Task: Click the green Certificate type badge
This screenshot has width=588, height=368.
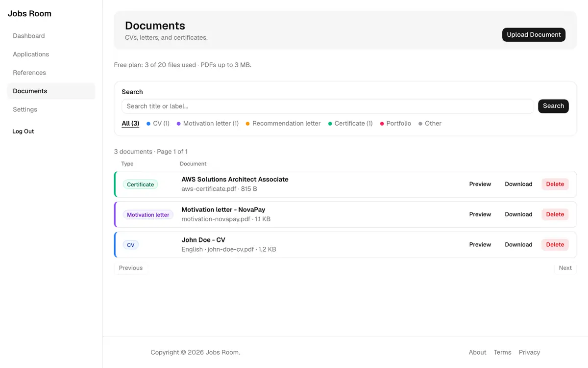Action: pos(140,184)
